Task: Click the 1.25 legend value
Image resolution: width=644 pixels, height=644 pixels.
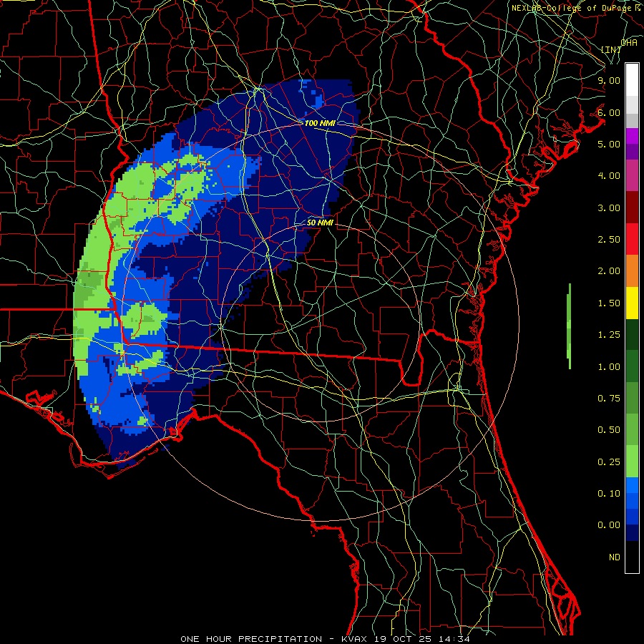Action: (609, 335)
